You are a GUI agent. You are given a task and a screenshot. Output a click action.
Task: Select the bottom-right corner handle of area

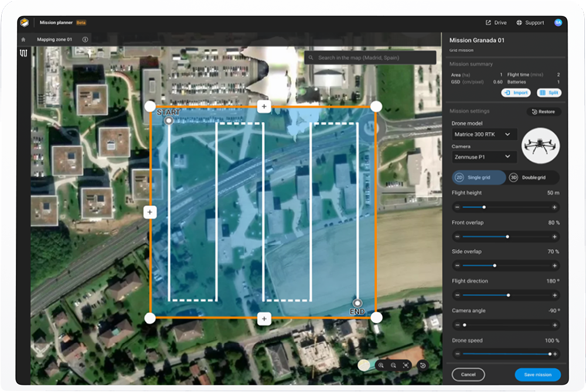[x=376, y=318]
